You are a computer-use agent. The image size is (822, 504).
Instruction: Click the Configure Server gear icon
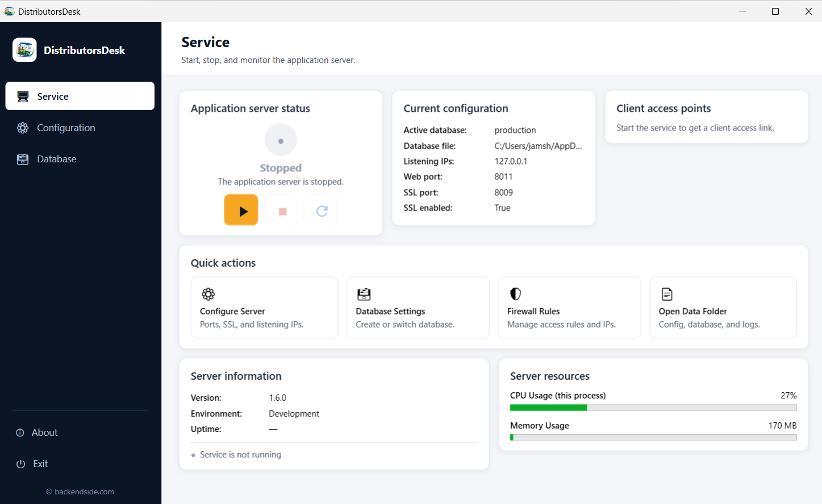[x=208, y=294]
